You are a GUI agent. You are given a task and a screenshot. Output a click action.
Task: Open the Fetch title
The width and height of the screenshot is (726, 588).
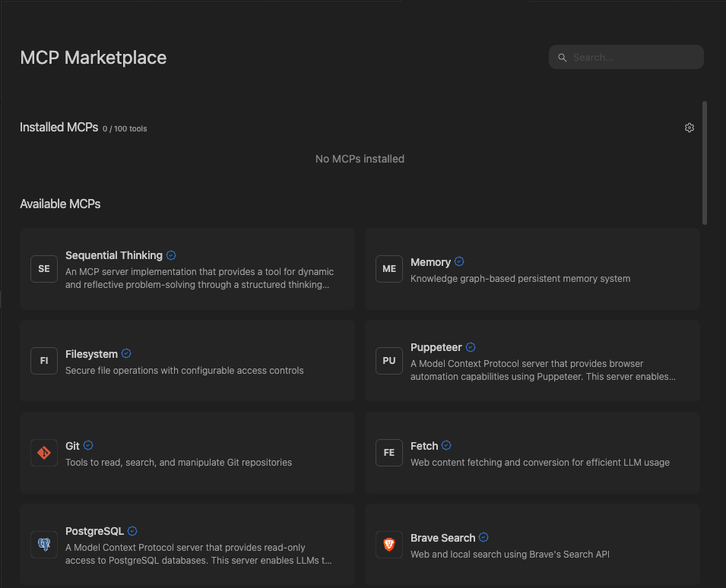424,446
